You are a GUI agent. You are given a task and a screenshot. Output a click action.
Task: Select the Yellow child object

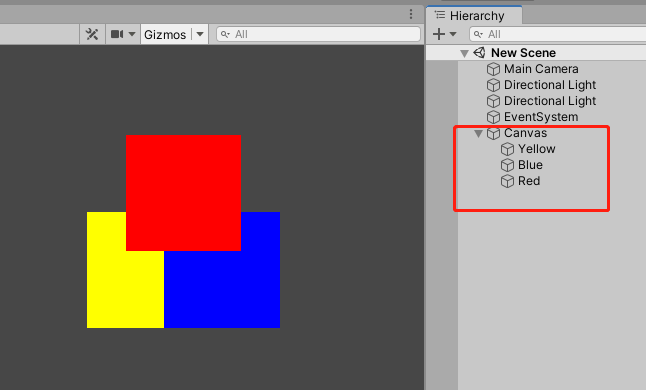click(536, 149)
